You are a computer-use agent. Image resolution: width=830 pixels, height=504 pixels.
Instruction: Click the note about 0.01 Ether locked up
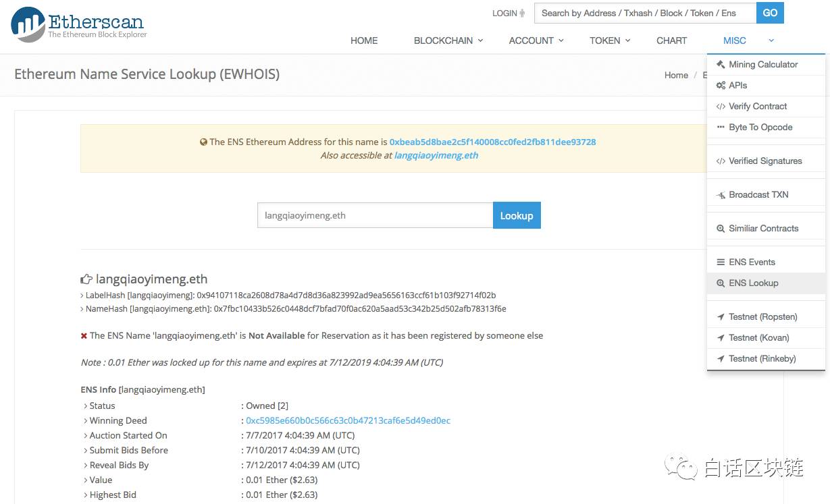(x=262, y=362)
